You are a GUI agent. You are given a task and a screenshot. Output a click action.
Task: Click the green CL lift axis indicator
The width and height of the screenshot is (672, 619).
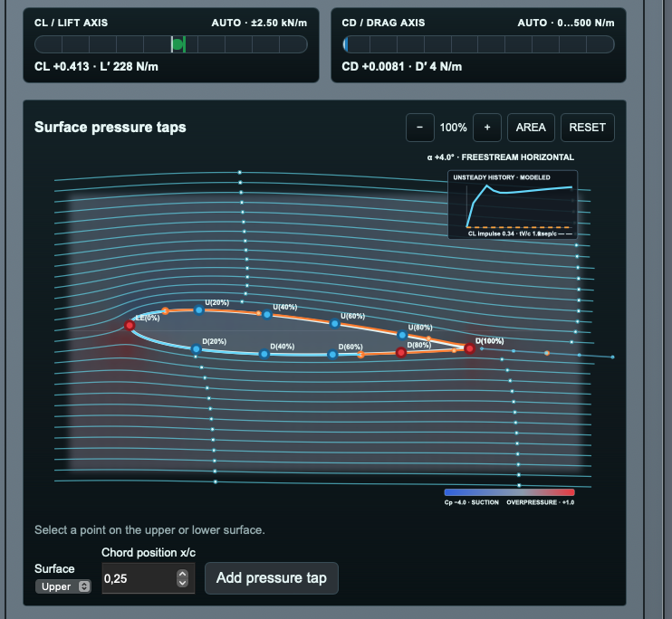coord(178,44)
